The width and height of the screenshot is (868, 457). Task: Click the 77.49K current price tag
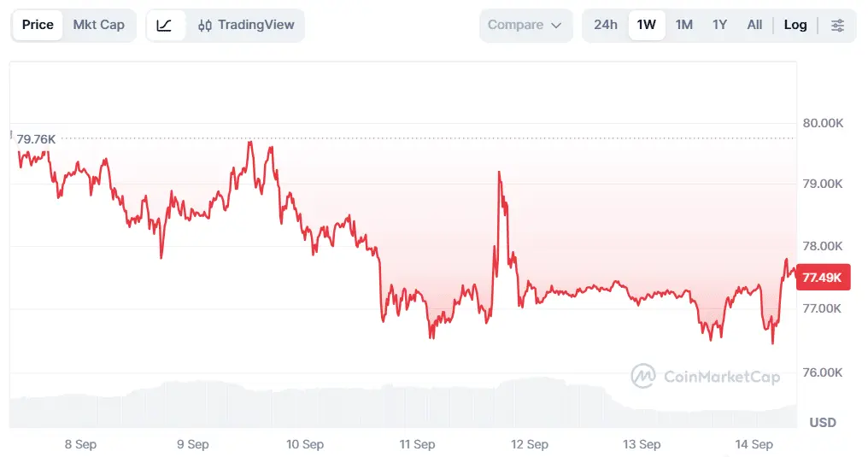point(823,277)
